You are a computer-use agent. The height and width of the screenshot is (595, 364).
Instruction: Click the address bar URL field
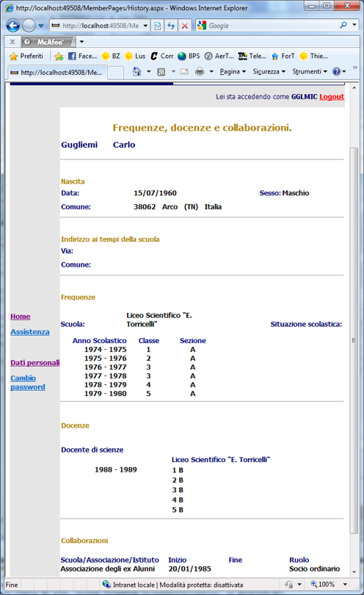click(x=96, y=26)
